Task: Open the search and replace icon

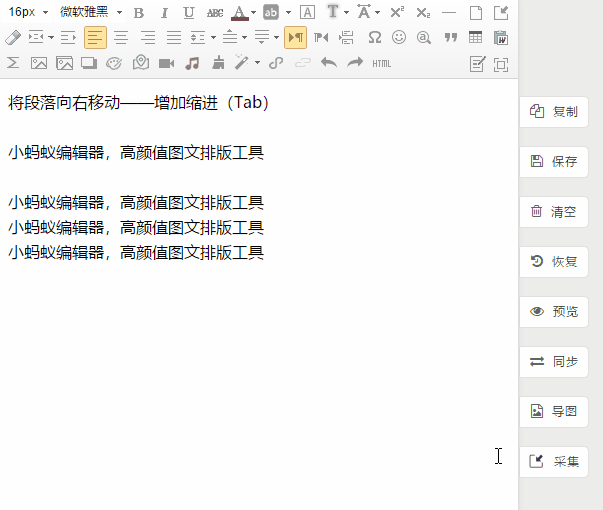Action: (x=423, y=38)
